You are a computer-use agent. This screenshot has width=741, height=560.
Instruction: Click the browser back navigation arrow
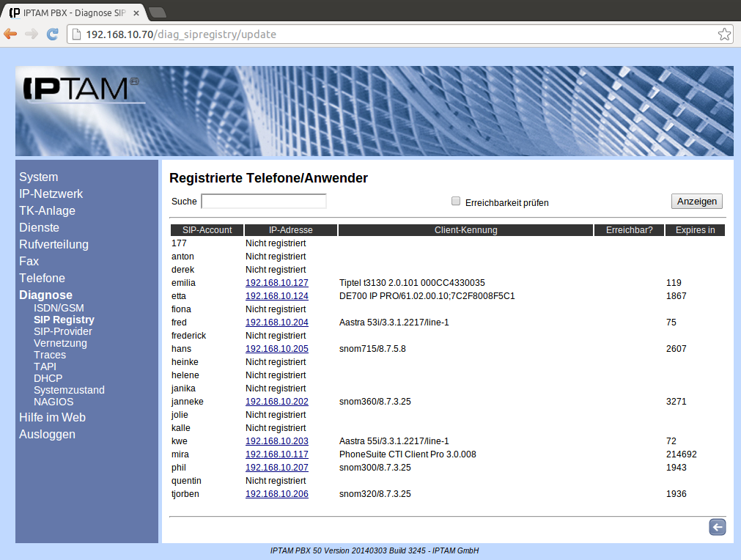10,34
